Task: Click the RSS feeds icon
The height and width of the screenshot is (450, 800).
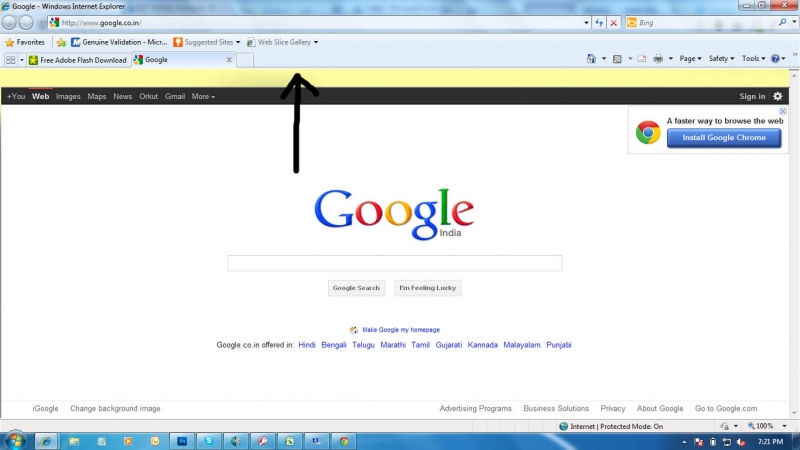Action: pyautogui.click(x=617, y=59)
